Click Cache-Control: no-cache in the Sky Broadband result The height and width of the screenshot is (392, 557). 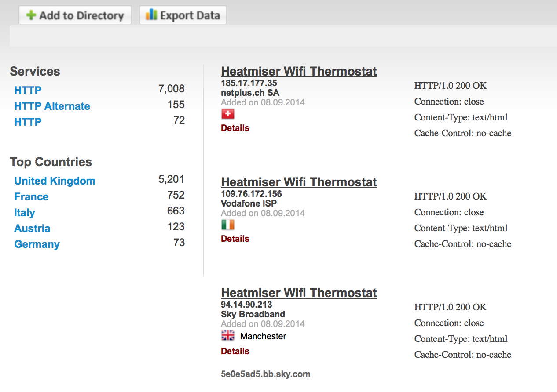463,355
